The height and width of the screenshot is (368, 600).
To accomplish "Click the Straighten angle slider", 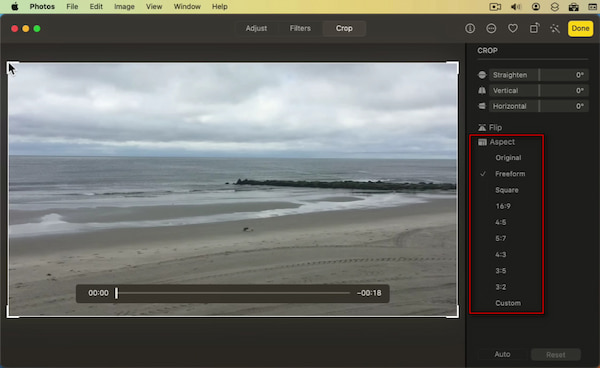I will click(539, 75).
